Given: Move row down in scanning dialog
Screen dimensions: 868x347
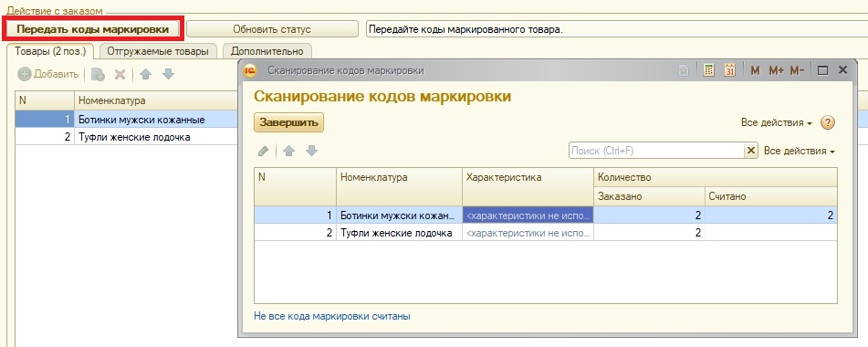Looking at the screenshot, I should pyautogui.click(x=311, y=151).
